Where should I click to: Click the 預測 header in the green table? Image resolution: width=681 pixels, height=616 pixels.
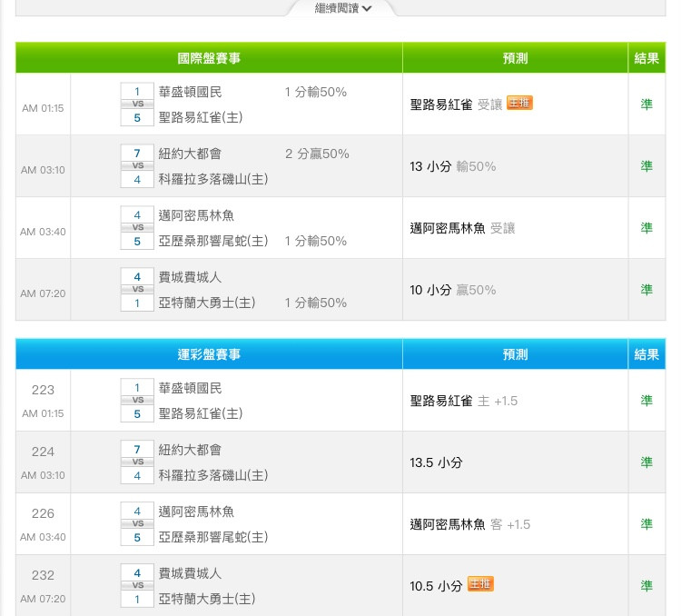[x=515, y=58]
